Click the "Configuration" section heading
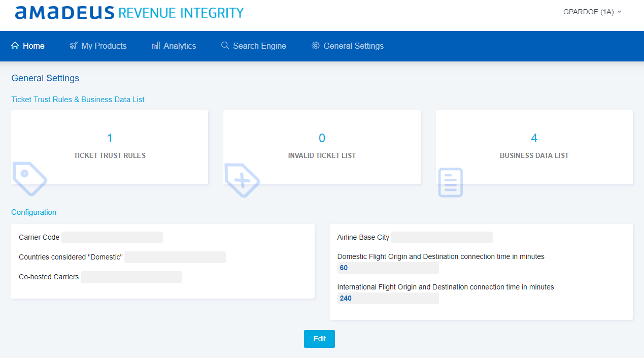Image resolution: width=644 pixels, height=358 pixels. tap(34, 212)
